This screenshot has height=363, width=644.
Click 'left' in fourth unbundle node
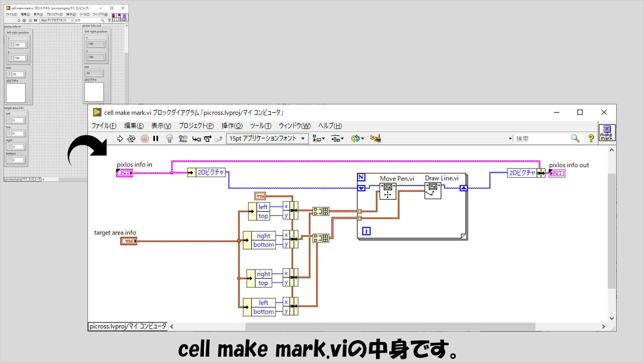264,303
